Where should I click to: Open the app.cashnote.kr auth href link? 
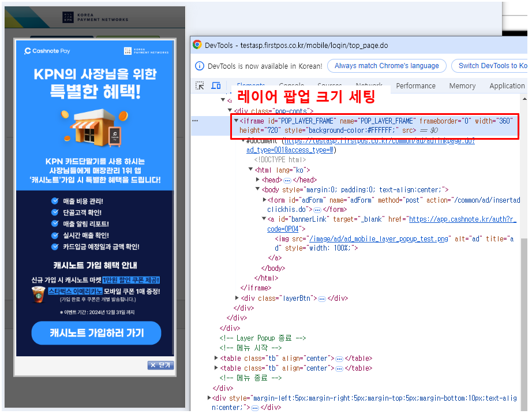pos(462,219)
